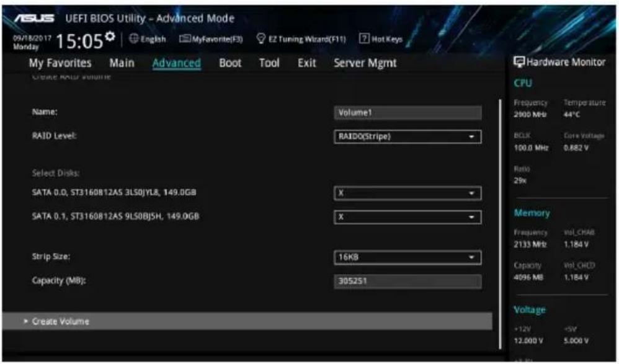Open the Strip Size 16KB dropdown
619x364 pixels.
tap(407, 257)
